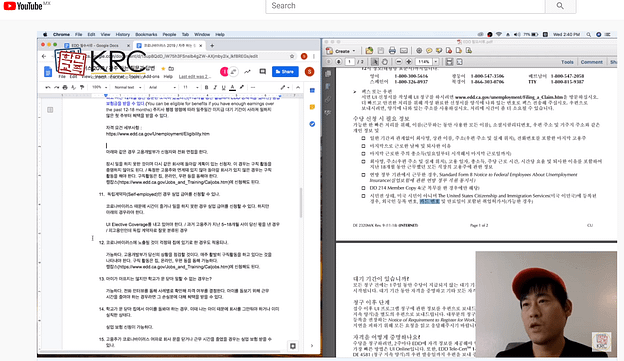The height and width of the screenshot is (361, 624).
Task: Print the PDF using the printer icon
Action: pos(392,51)
